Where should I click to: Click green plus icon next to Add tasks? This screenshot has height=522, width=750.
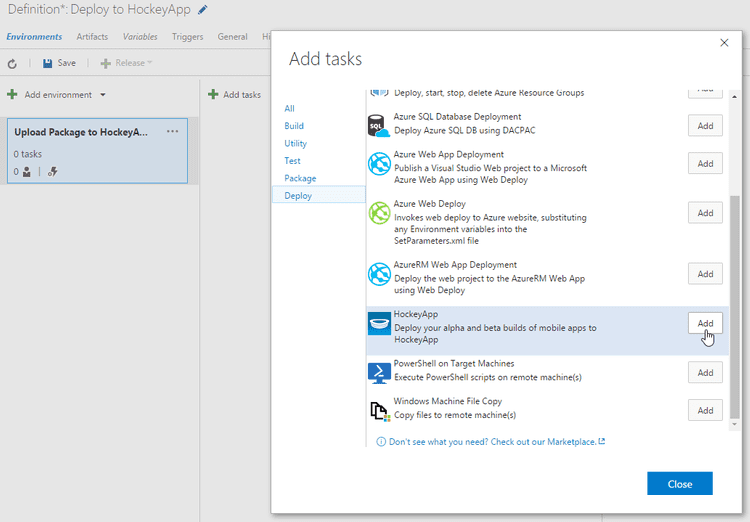(x=213, y=94)
